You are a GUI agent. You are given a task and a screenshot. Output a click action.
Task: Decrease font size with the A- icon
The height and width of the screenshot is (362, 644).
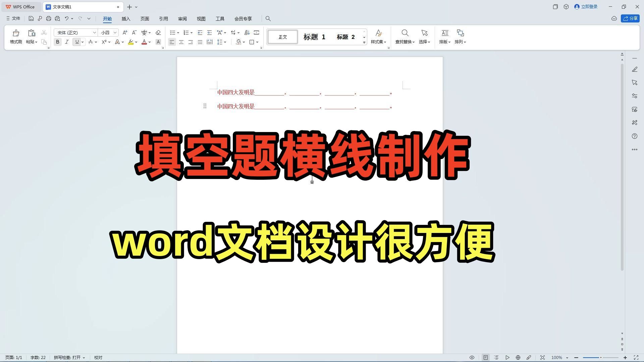coord(134,33)
